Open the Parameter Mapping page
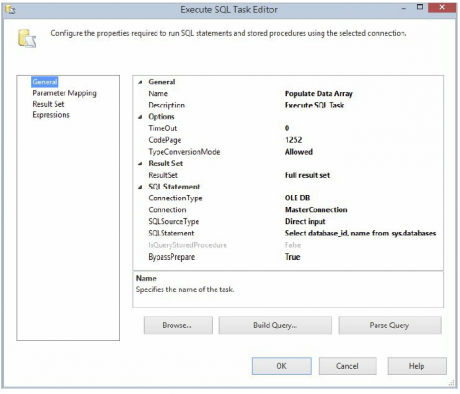Screen dimensions: 460x394 (64, 93)
